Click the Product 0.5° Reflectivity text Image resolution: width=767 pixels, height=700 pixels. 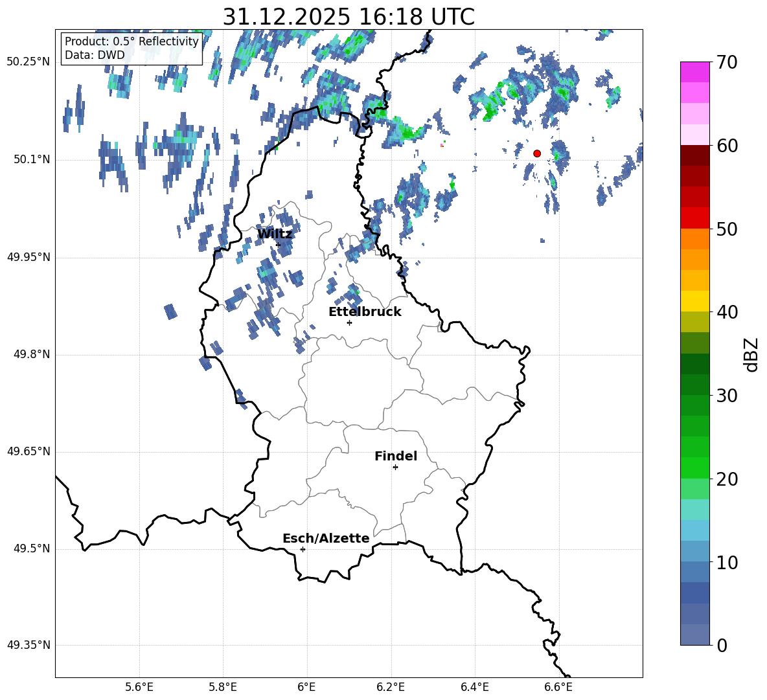(x=132, y=42)
